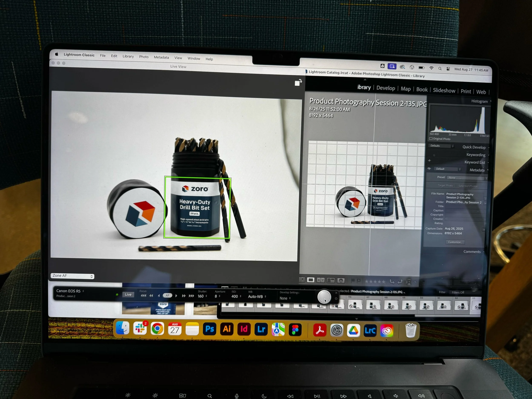
Task: Rotate live view orientation icon
Action: point(298,83)
